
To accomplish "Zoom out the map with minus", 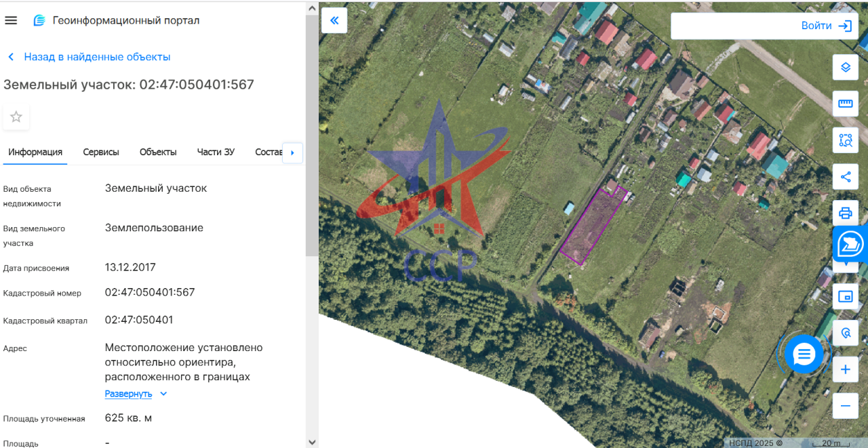I will coord(845,406).
